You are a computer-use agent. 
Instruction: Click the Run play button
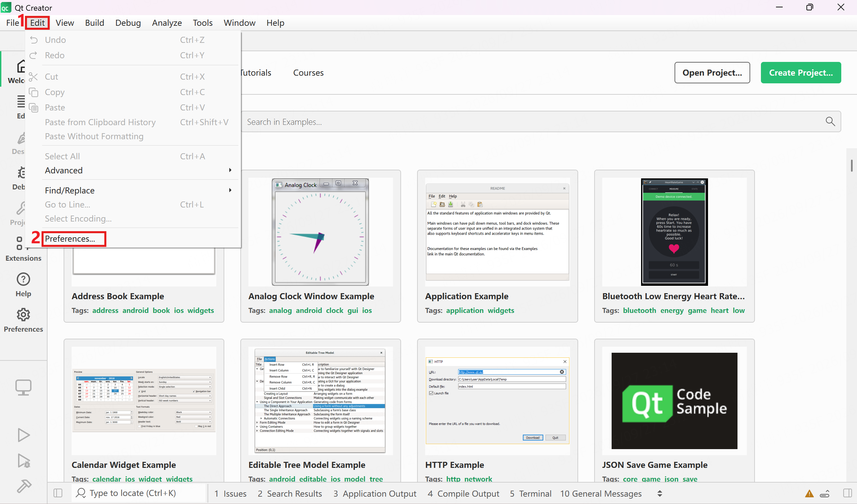[23, 435]
